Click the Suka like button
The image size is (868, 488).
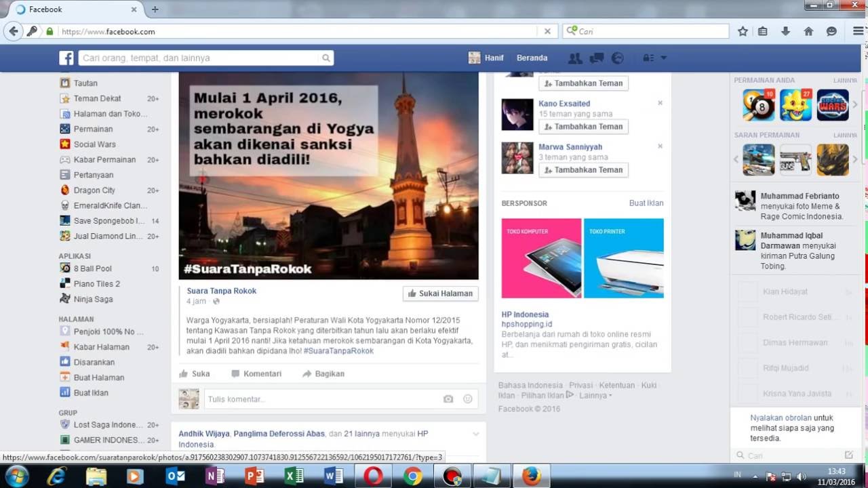tap(195, 373)
